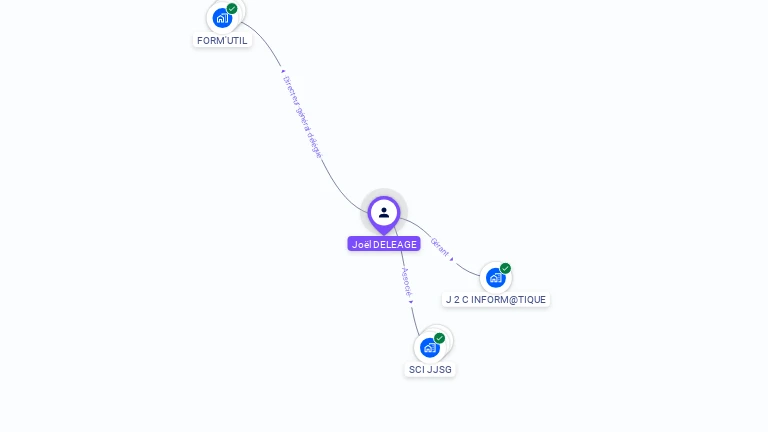Select the SCI JJSG company building icon
Screen dimensions: 768x432
pyautogui.click(x=430, y=348)
